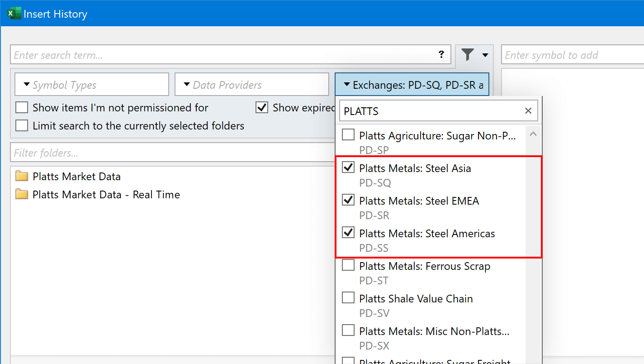Clear the PLATTS exchange search text

(x=528, y=111)
